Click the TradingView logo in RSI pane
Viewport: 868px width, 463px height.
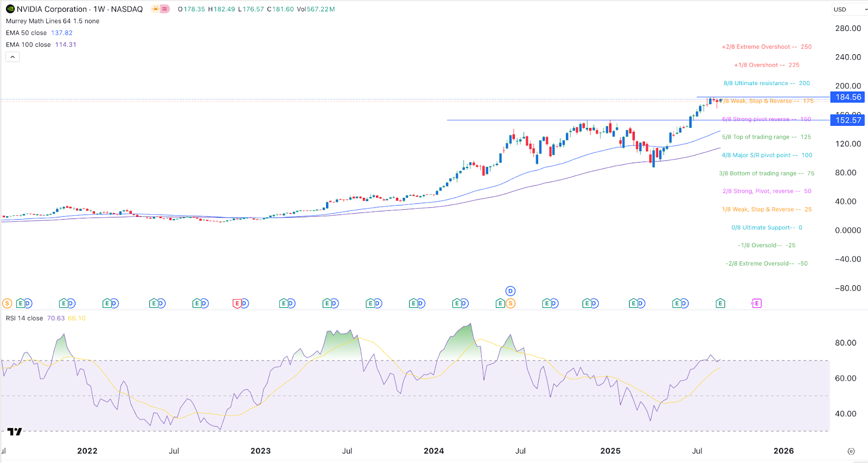pyautogui.click(x=15, y=432)
